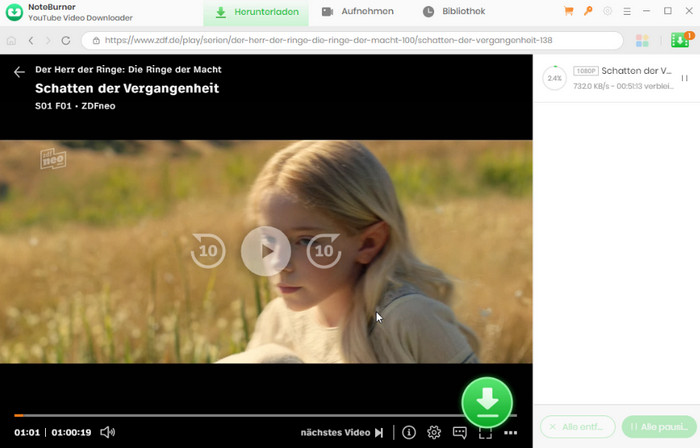700x448 pixels.
Task: Play the video
Action: 266,251
